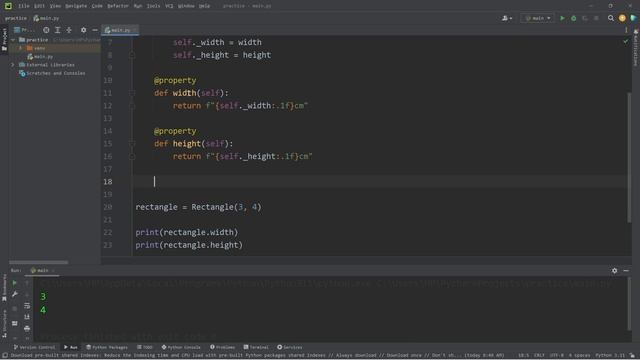Viewport: 640px width, 360px height.
Task: Open Run panel settings gear
Action: pos(614,270)
